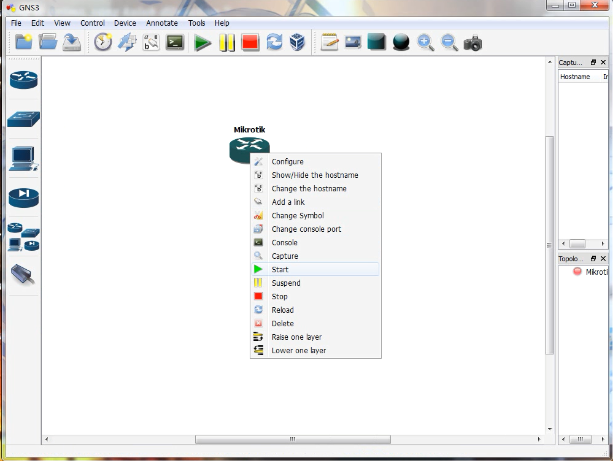This screenshot has width=613, height=461.
Task: Click the show interface labels icon
Action: click(x=127, y=42)
